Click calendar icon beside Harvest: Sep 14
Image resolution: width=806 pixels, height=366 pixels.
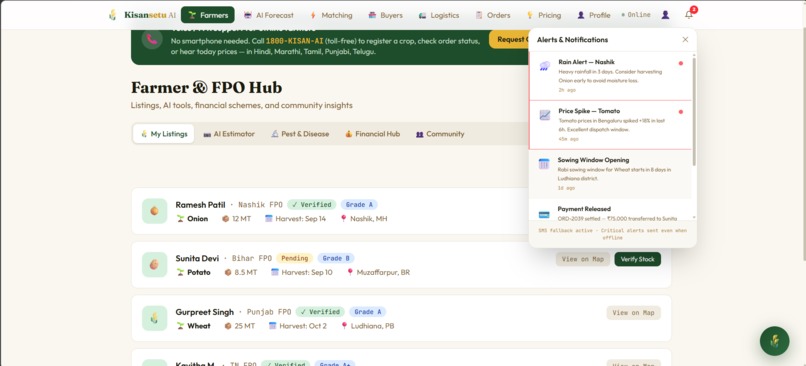click(268, 218)
